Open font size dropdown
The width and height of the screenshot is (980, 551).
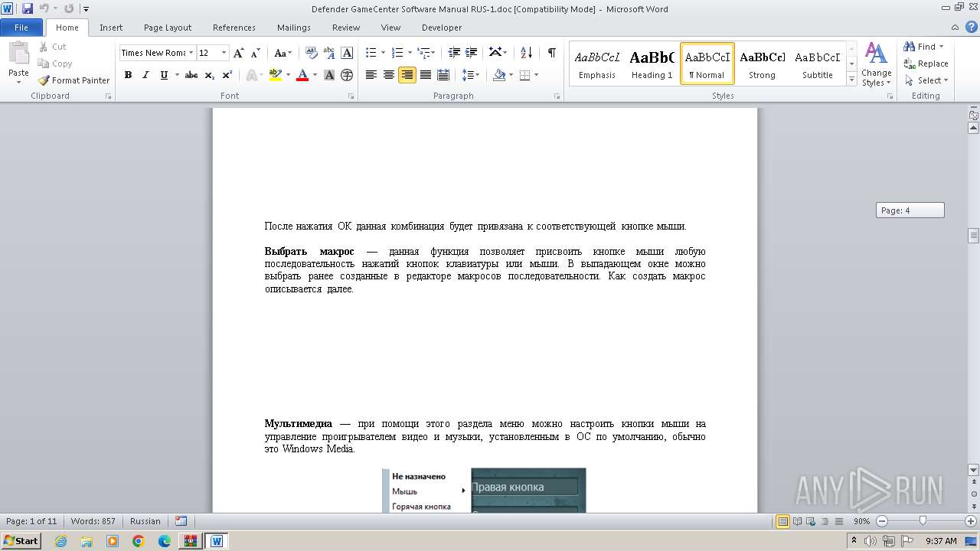point(224,53)
